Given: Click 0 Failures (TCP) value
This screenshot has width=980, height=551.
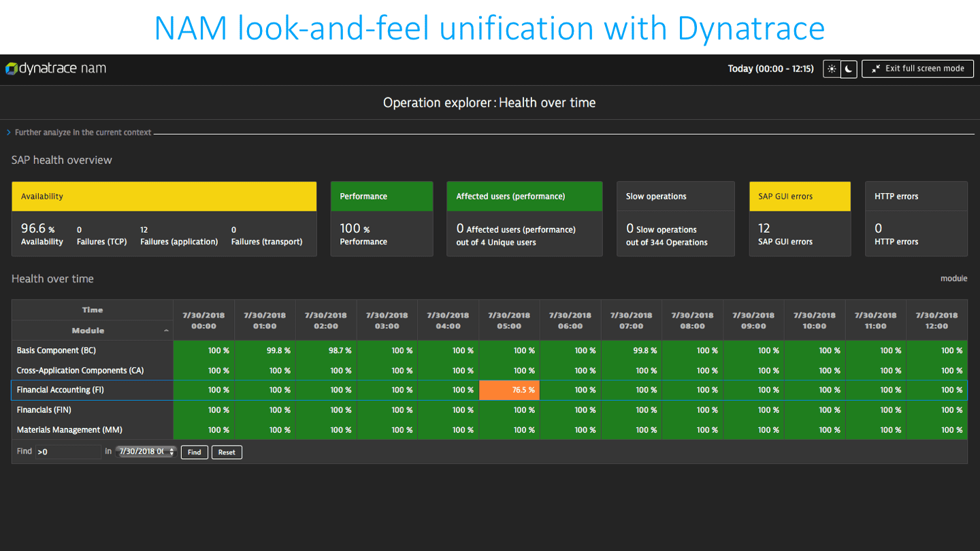Looking at the screenshot, I should [101, 236].
